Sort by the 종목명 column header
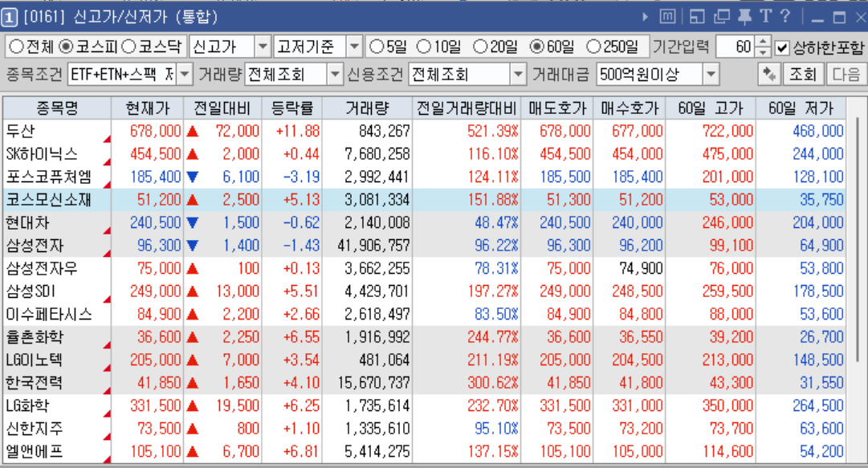Image resolution: width=868 pixels, height=468 pixels. point(57,108)
